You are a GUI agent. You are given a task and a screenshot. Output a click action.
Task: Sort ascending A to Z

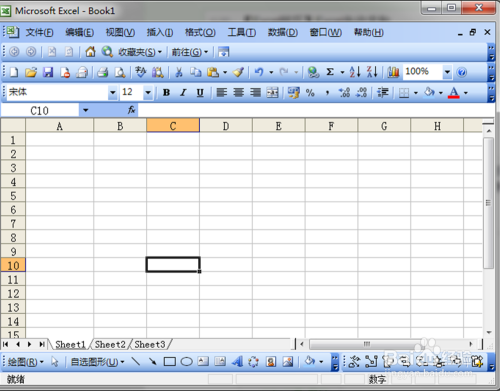pyautogui.click(x=355, y=72)
